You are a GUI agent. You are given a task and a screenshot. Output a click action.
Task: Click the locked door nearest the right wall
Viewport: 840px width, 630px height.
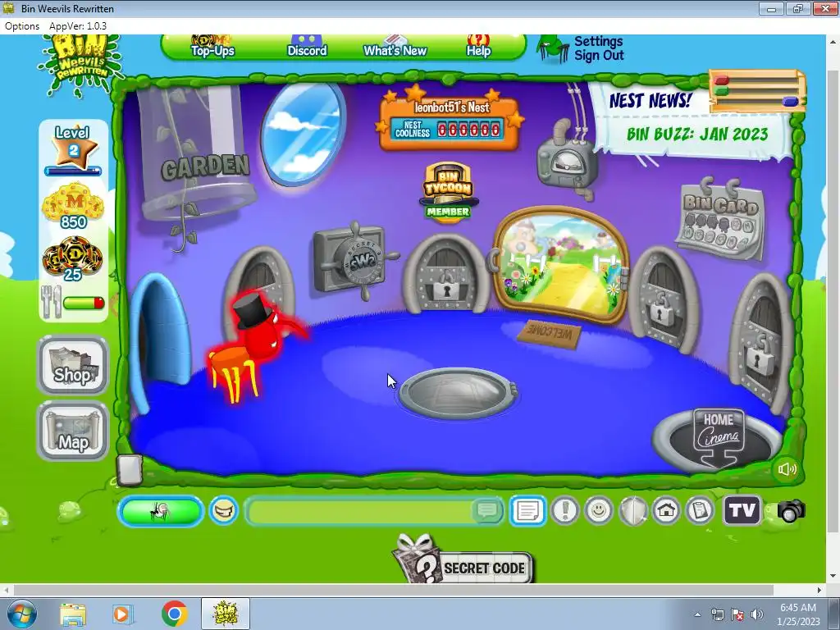pos(762,343)
